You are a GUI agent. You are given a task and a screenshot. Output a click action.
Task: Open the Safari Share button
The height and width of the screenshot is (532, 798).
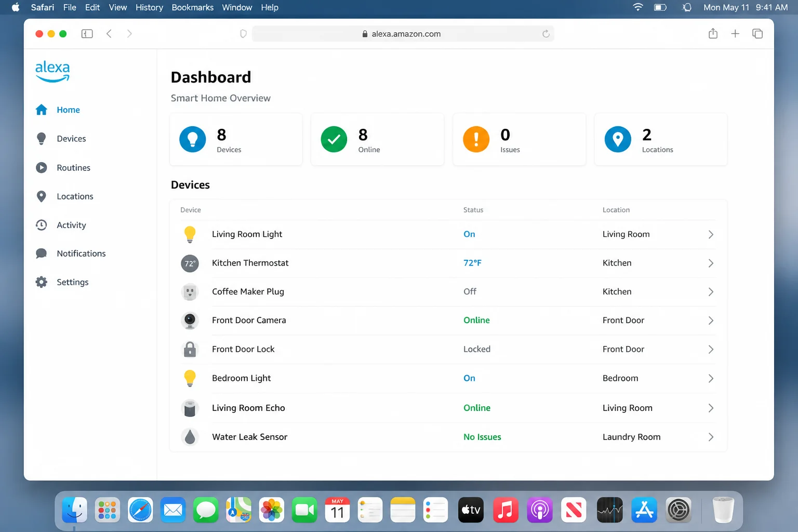click(x=713, y=34)
